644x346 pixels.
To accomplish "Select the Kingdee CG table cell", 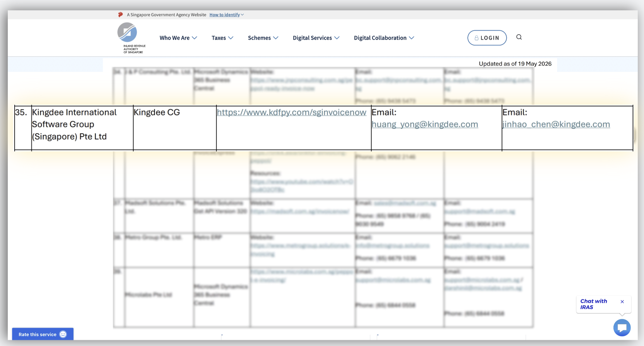I will [x=175, y=128].
